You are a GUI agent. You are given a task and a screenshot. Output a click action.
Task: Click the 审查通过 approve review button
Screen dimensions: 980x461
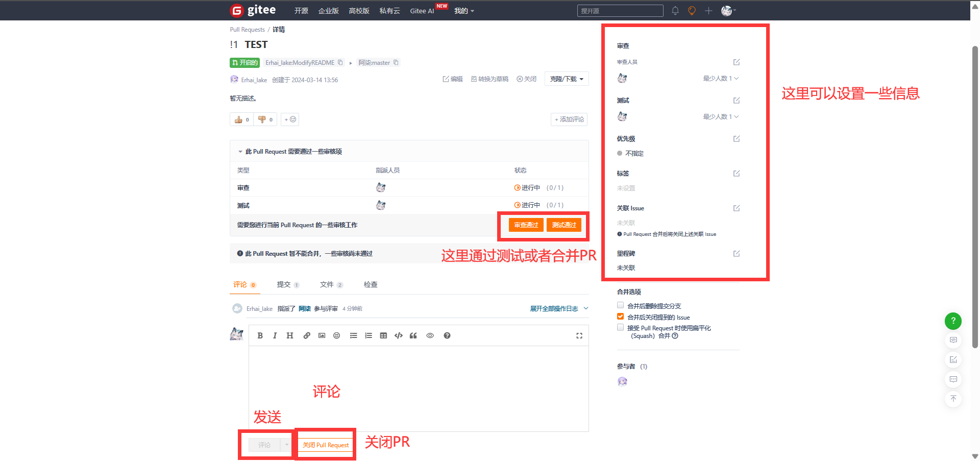[526, 225]
